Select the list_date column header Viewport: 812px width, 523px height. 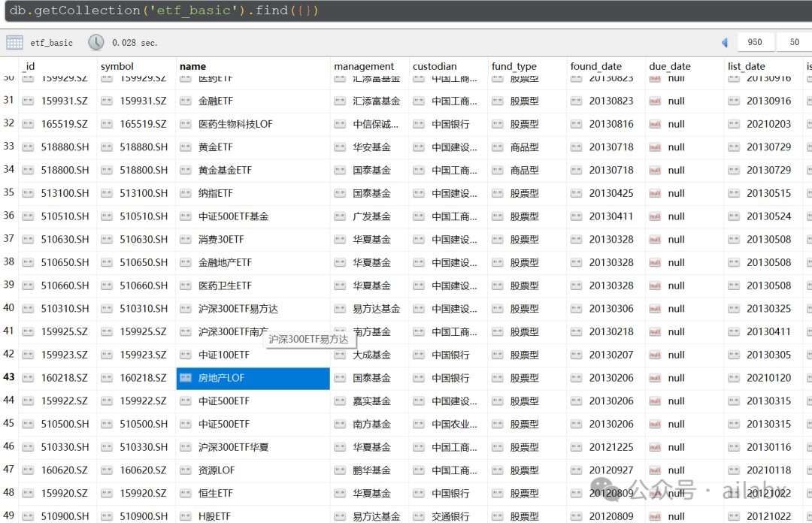click(x=747, y=66)
